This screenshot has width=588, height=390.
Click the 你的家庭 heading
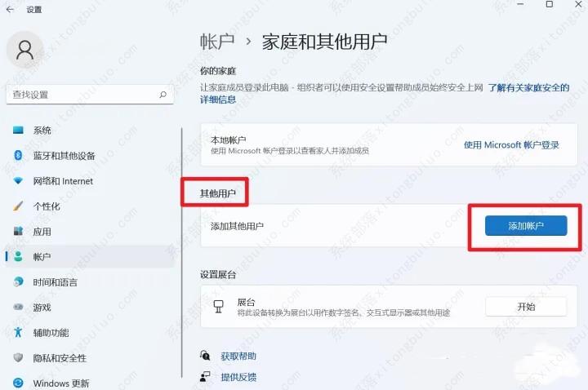tap(217, 71)
